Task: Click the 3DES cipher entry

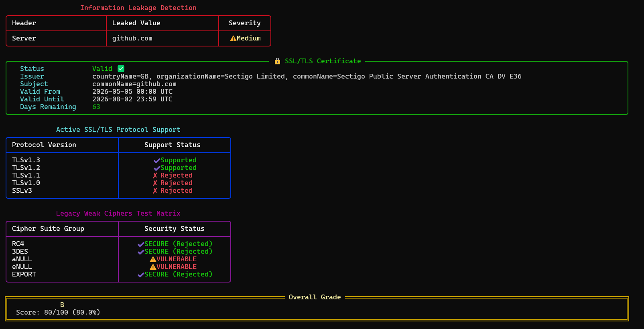Action: pyautogui.click(x=20, y=251)
